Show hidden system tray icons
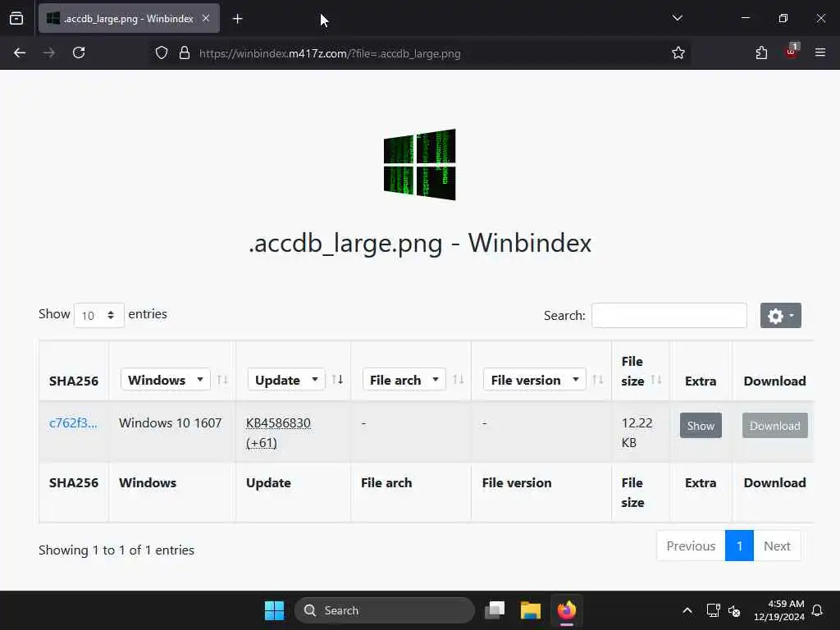 (687, 610)
